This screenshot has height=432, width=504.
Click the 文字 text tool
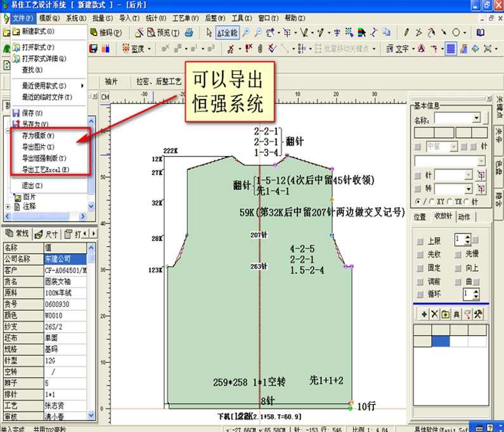(398, 49)
